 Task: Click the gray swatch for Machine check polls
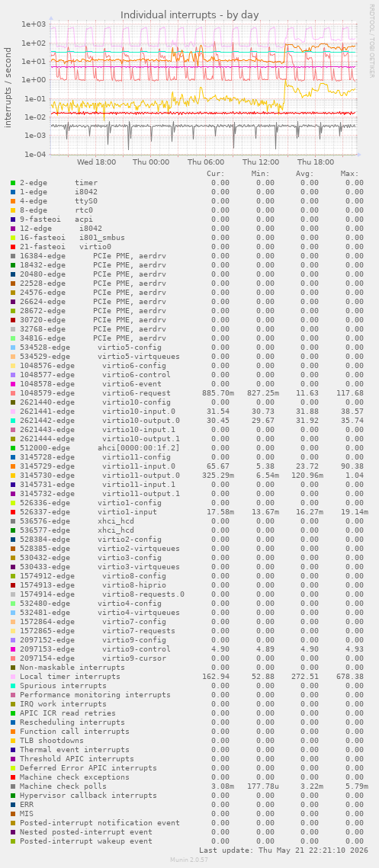click(13, 786)
